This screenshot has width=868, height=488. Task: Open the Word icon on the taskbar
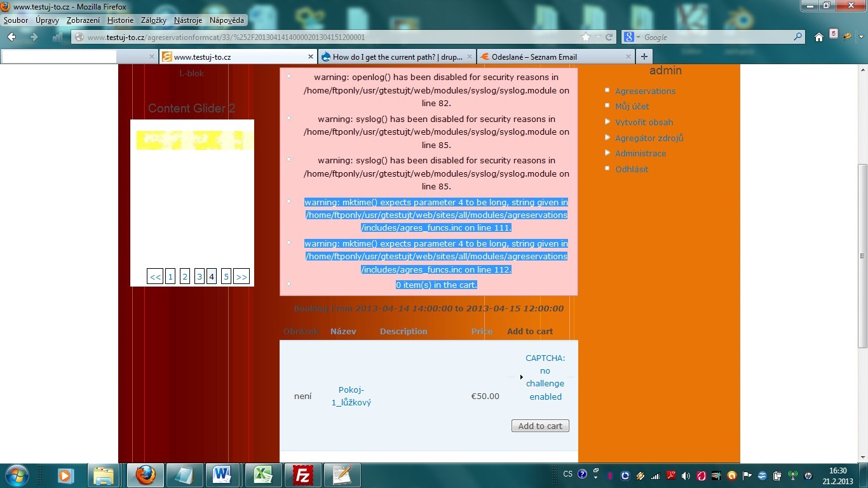(x=222, y=475)
